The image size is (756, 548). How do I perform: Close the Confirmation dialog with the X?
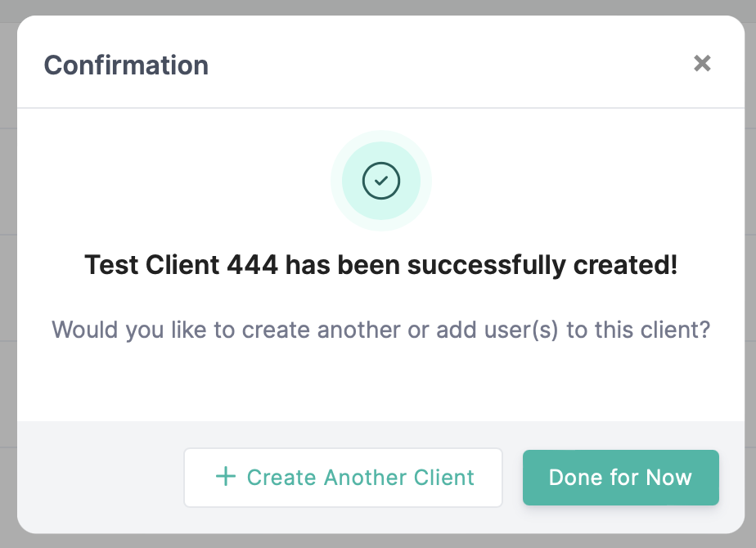click(702, 64)
